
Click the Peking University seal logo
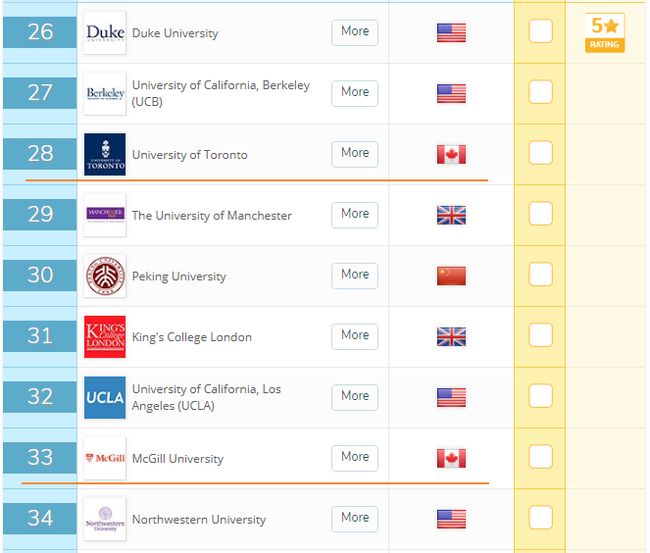tap(105, 276)
